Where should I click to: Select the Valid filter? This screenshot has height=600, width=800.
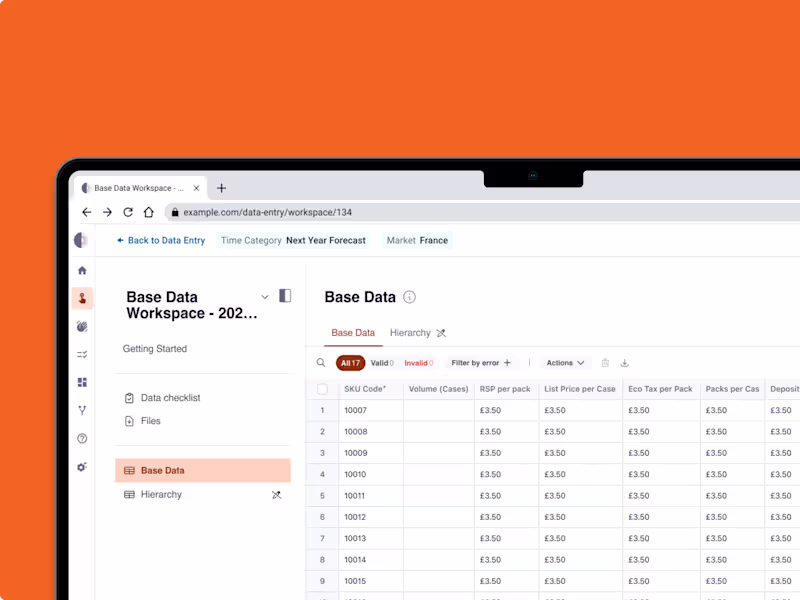[x=382, y=363]
